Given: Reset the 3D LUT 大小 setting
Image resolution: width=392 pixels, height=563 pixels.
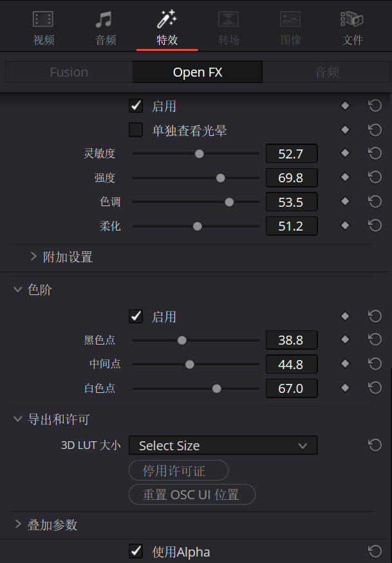Looking at the screenshot, I should (375, 445).
